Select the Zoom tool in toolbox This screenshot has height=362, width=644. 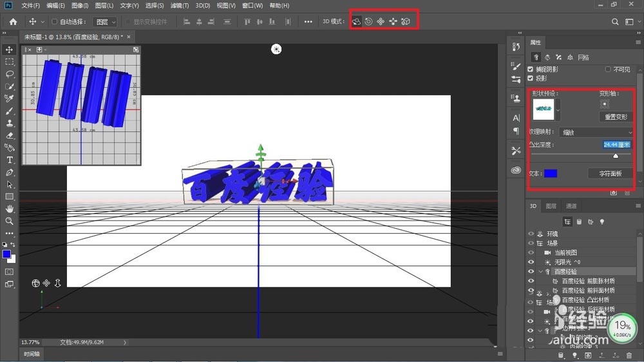tap(9, 221)
